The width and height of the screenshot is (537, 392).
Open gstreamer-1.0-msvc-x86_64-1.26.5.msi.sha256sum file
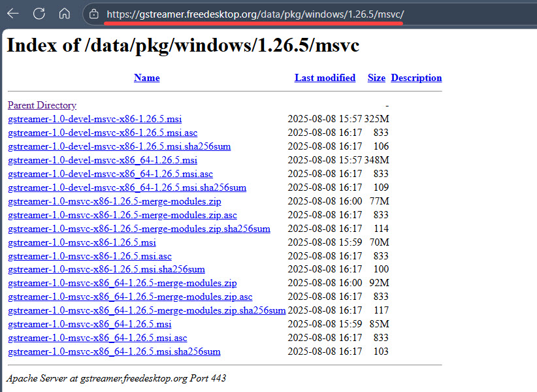(114, 351)
